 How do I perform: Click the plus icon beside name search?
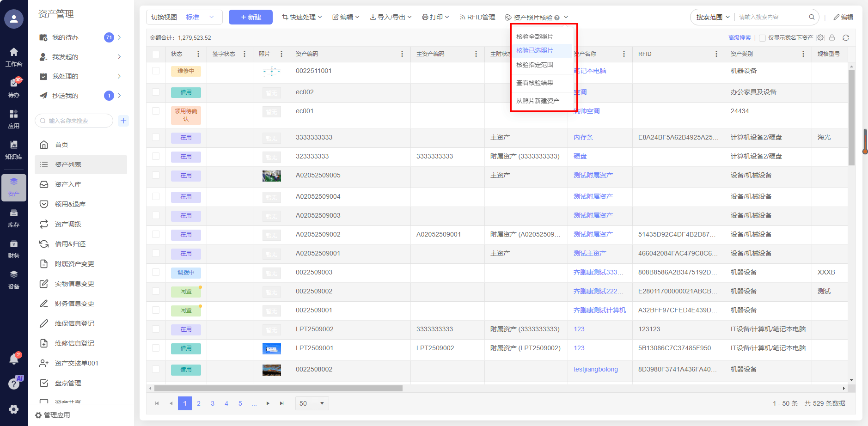click(x=123, y=121)
